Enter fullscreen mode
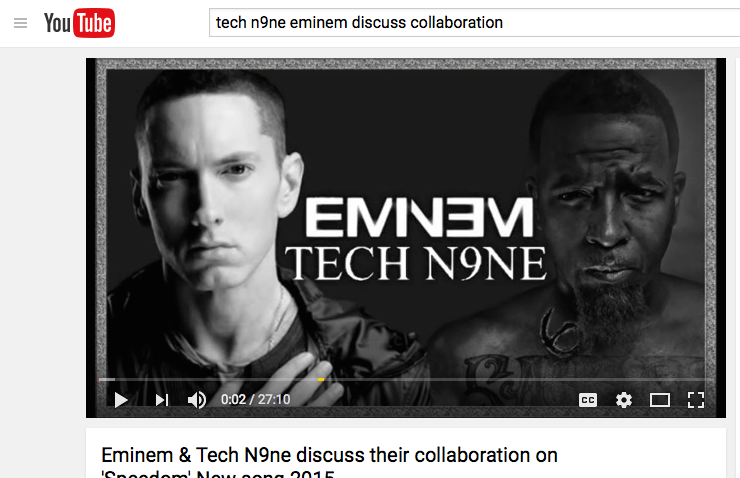The image size is (740, 478). click(x=696, y=400)
